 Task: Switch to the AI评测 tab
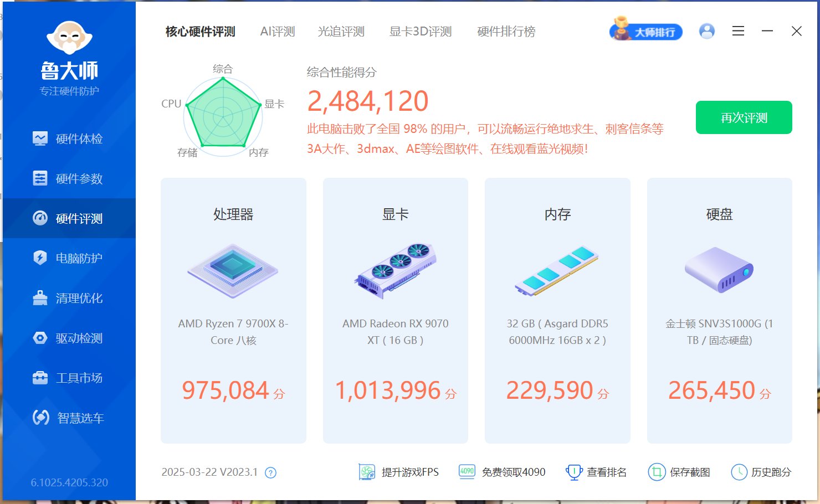click(x=277, y=32)
